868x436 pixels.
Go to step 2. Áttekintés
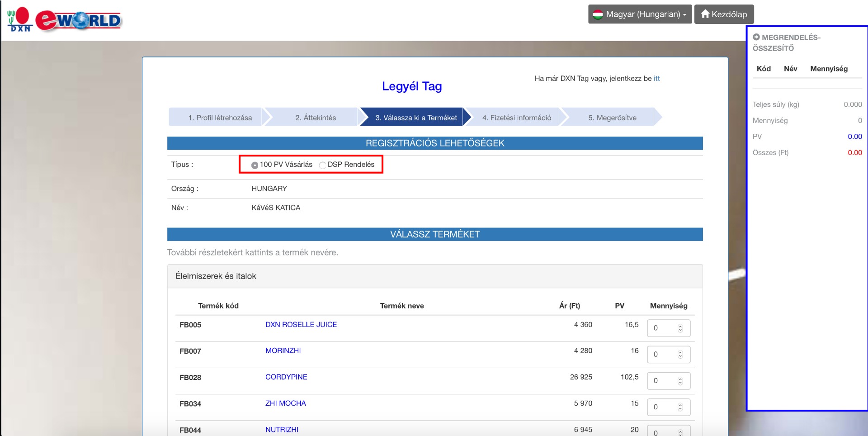pyautogui.click(x=316, y=118)
